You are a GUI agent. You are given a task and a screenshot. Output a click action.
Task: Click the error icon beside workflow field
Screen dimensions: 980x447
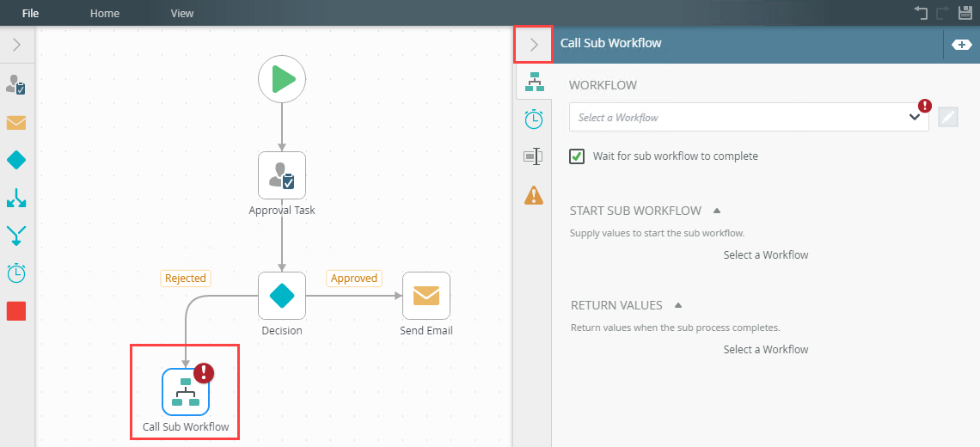tap(925, 106)
